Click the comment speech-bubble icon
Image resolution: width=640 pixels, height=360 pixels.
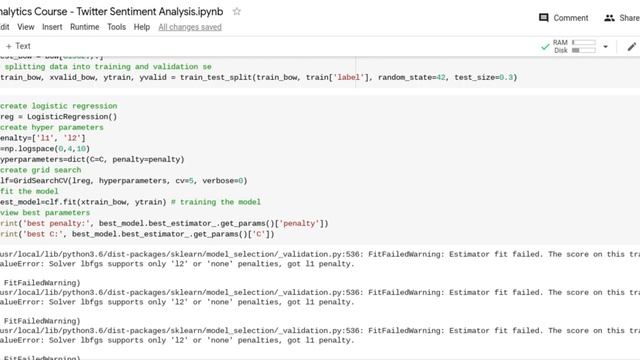point(544,18)
